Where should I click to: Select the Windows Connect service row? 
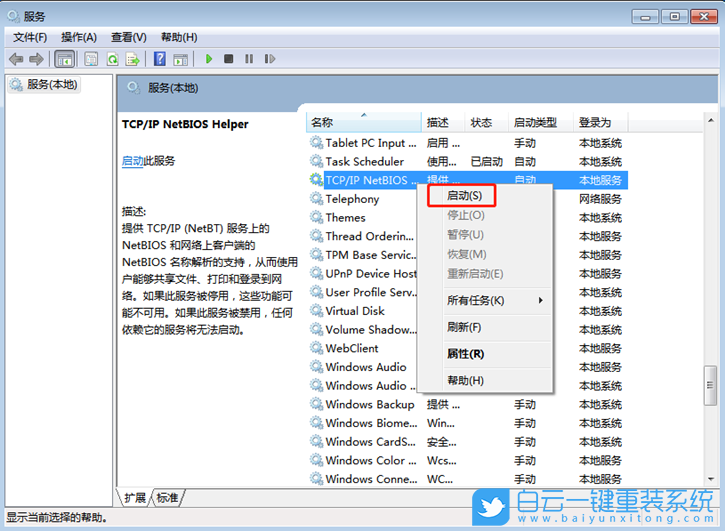(x=467, y=479)
